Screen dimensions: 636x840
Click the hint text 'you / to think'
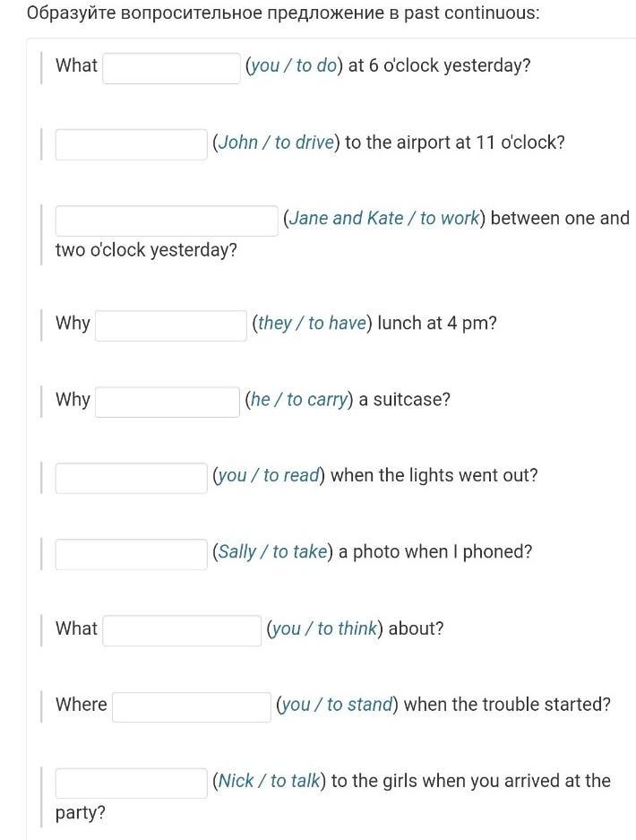click(324, 628)
